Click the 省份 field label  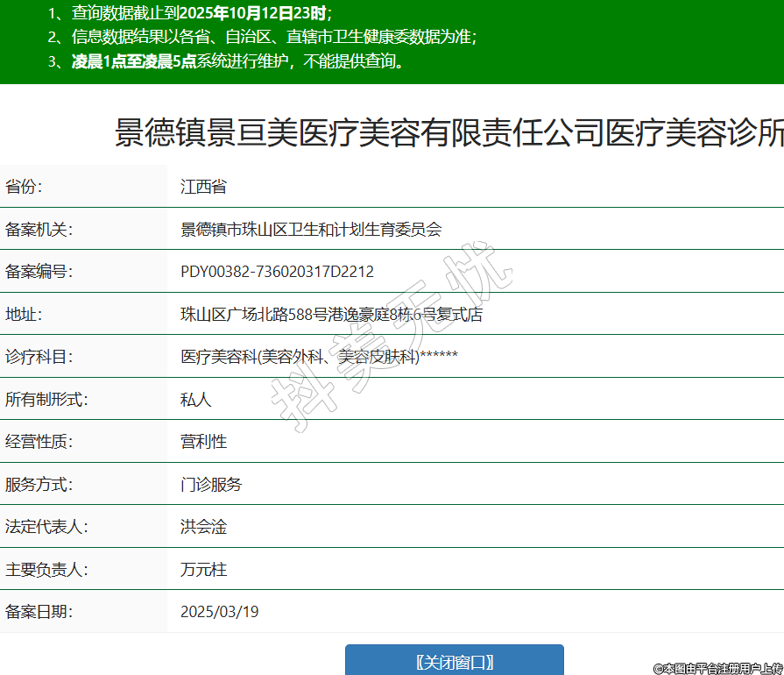[24, 187]
